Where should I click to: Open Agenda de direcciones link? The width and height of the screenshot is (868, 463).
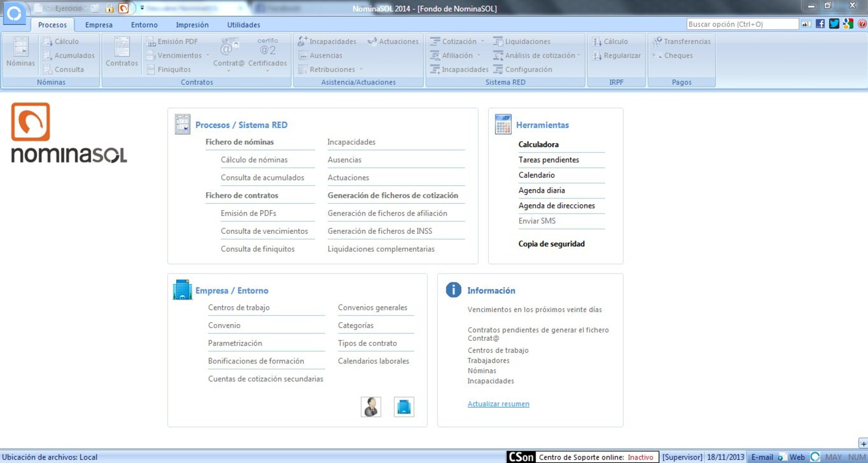click(x=556, y=205)
